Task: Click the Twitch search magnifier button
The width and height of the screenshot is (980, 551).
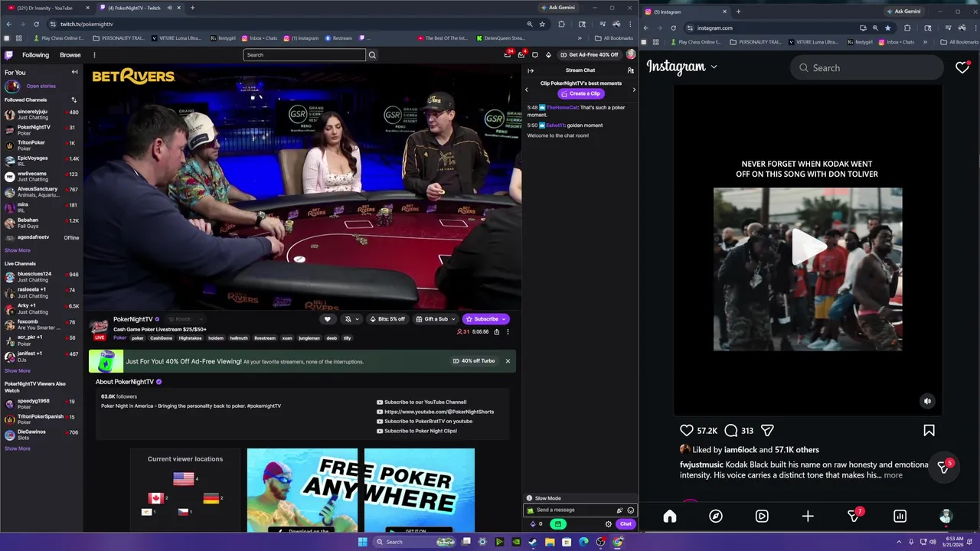Action: point(372,55)
